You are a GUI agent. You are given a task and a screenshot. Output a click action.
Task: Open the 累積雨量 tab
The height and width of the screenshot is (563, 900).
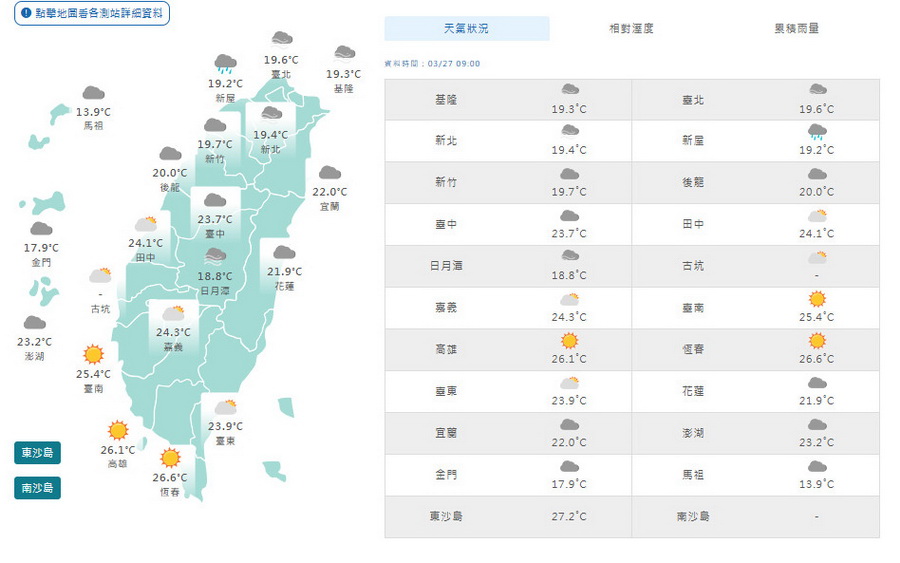796,29
